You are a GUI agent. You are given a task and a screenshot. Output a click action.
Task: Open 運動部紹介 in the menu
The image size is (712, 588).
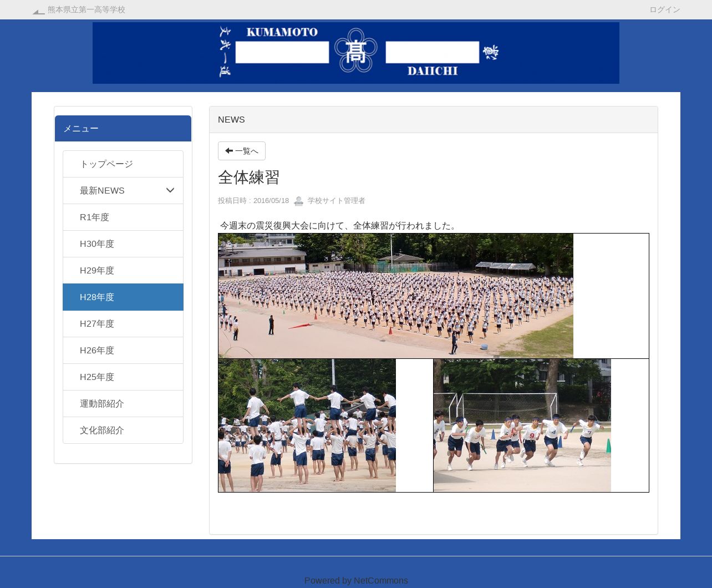[x=123, y=404]
